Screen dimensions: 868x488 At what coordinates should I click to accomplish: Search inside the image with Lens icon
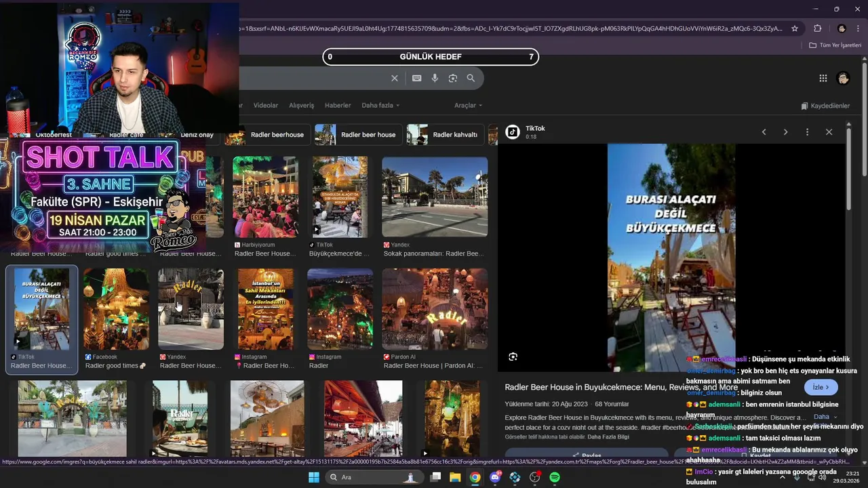pyautogui.click(x=513, y=357)
